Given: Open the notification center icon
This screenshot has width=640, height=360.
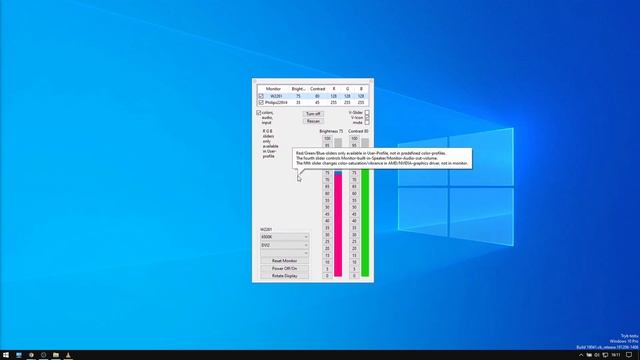Looking at the screenshot, I should [x=629, y=355].
